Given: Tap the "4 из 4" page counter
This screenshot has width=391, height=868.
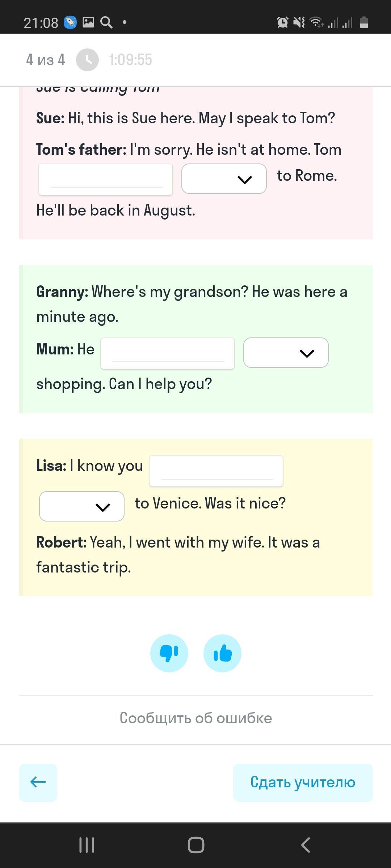Looking at the screenshot, I should coord(46,60).
